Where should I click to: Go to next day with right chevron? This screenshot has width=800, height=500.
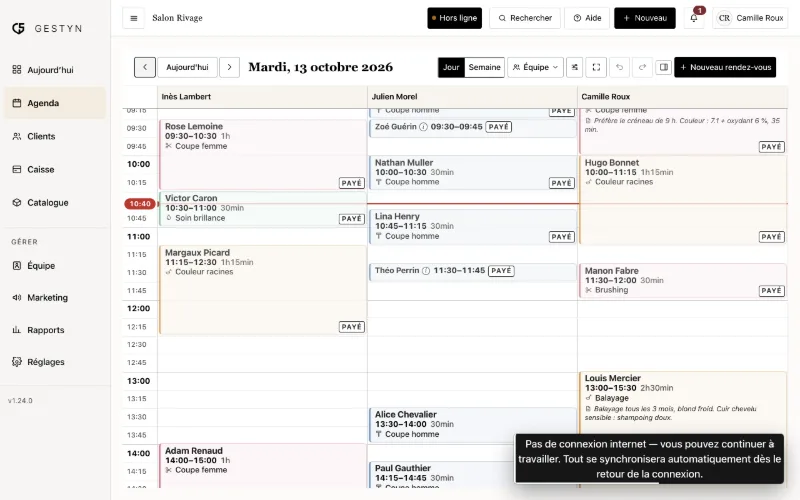point(230,67)
